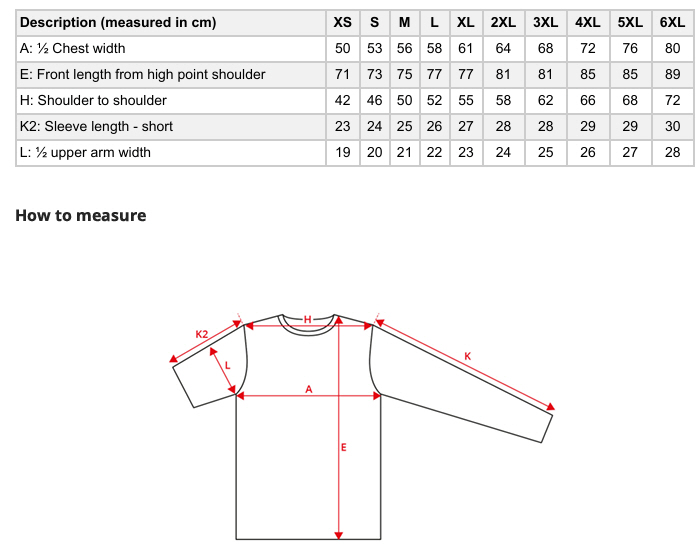The width and height of the screenshot is (700, 559).
Task: Click the How to measure heading
Action: pos(81,215)
